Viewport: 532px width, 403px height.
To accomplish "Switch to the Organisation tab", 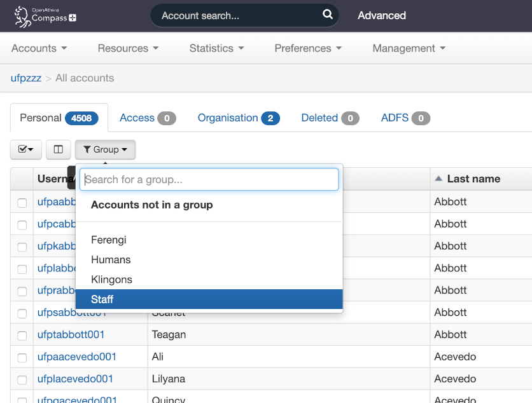I will click(x=238, y=118).
